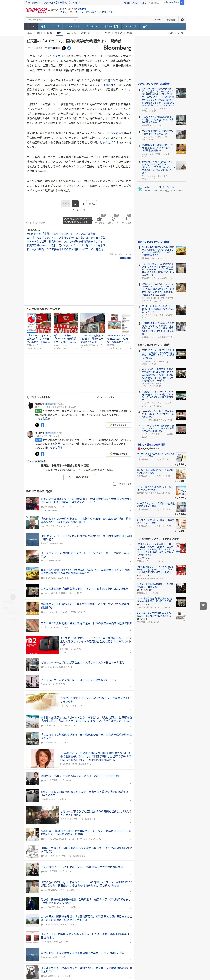Open 小泉農水相「ルール作り上げている」 article
The image size is (210, 980).
tap(82, 867)
